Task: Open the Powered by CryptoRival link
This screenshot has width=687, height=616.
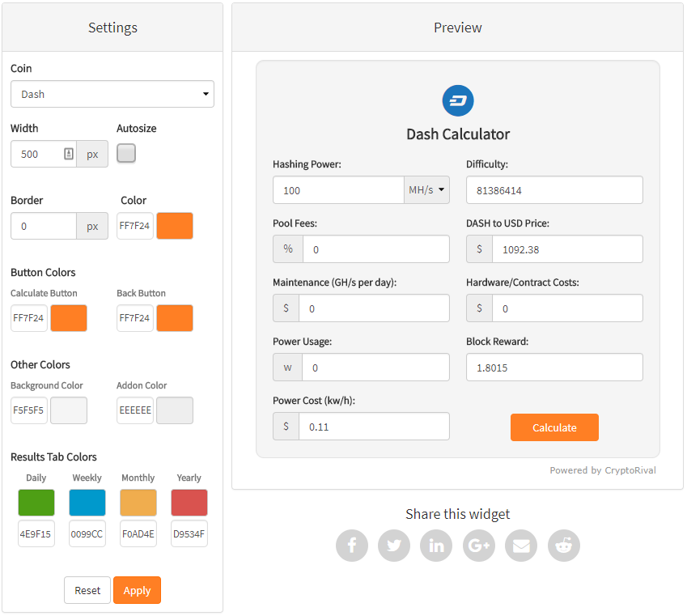Action: (602, 470)
